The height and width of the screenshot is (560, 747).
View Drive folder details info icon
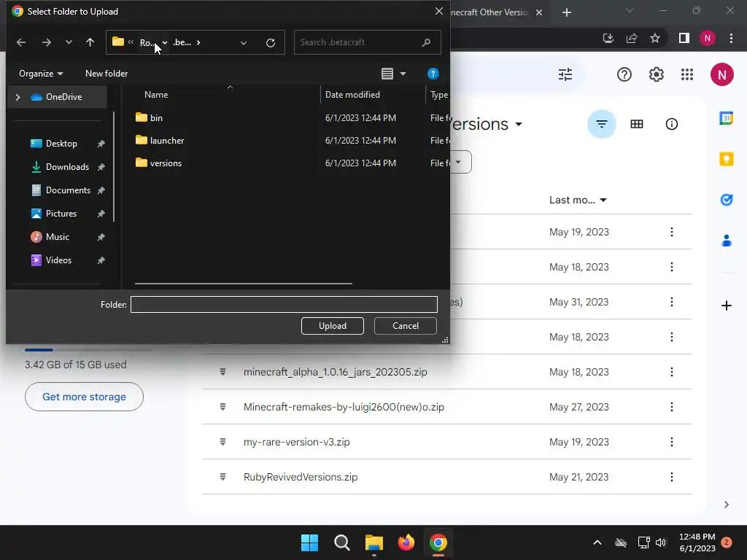point(672,124)
